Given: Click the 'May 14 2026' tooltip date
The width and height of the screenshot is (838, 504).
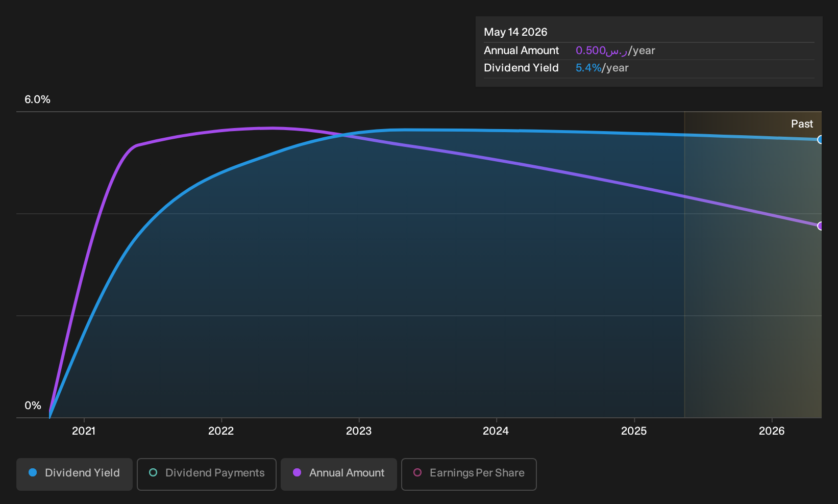Looking at the screenshot, I should click(x=515, y=32).
